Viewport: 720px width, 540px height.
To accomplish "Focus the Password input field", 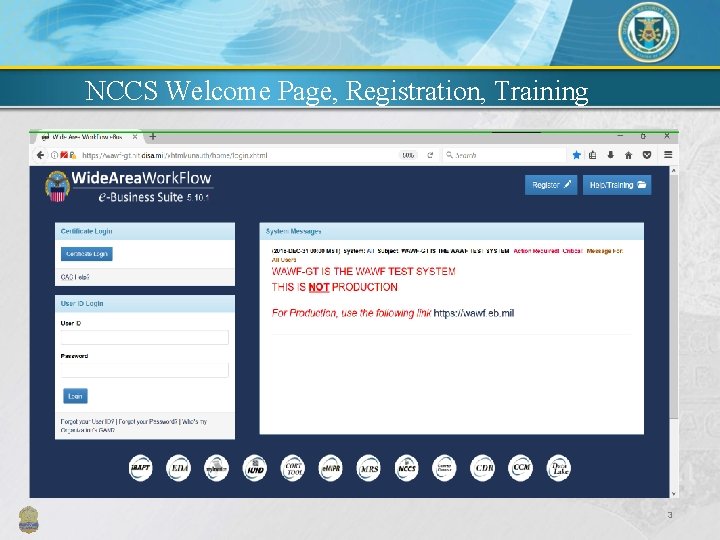I will 145,370.
